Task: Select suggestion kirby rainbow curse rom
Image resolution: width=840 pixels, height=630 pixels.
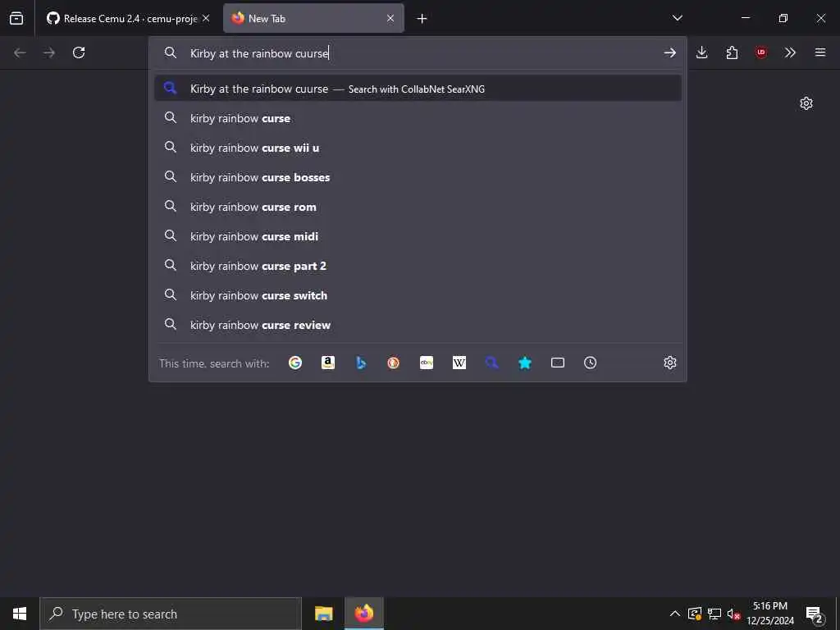Action: (418, 206)
